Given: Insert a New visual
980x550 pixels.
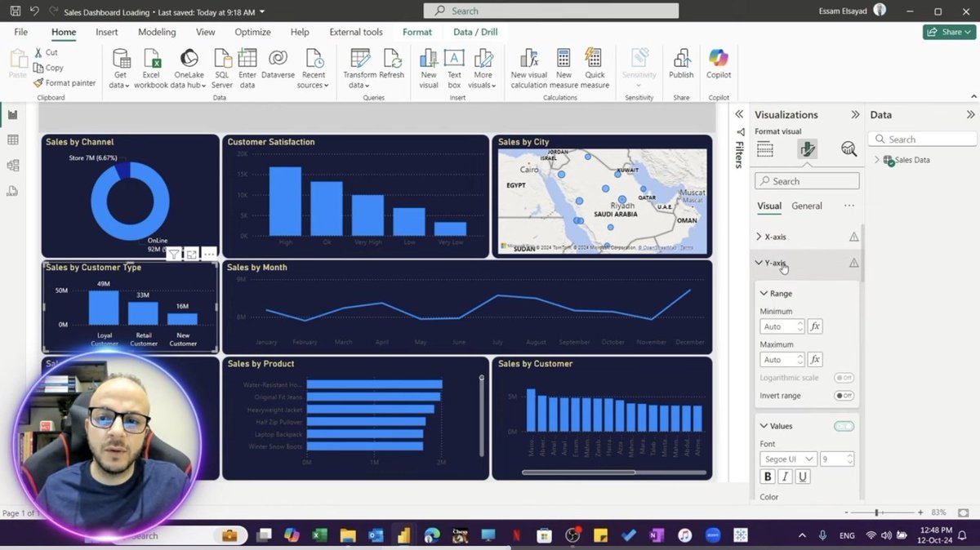Looking at the screenshot, I should [x=429, y=69].
